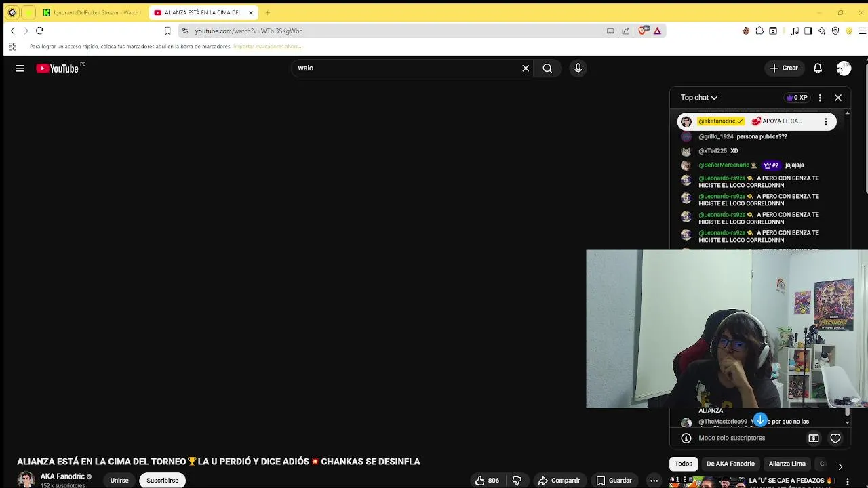Open the picture-in-picture screen icon in address bar
The image size is (868, 488).
tap(610, 30)
